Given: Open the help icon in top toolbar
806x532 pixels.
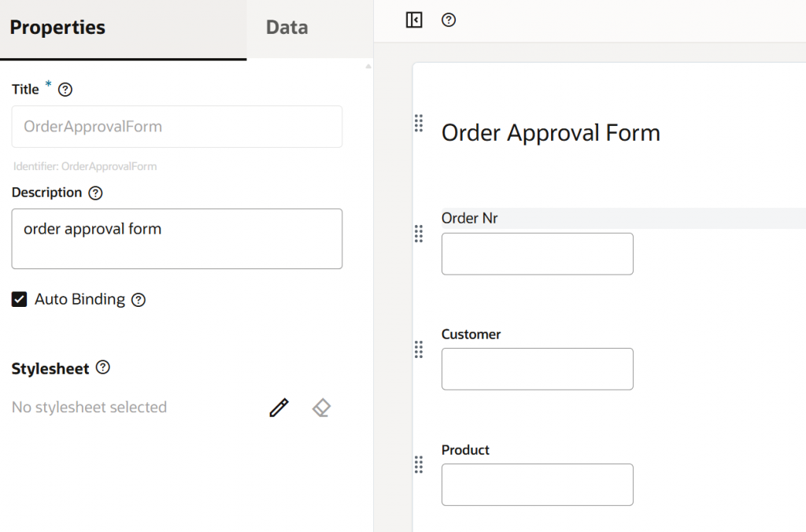Looking at the screenshot, I should [449, 20].
